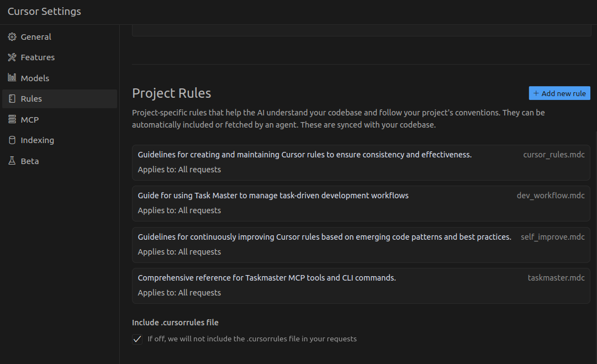The height and width of the screenshot is (364, 597).
Task: Open the self_improve.mdc rule card
Action: [x=361, y=245]
